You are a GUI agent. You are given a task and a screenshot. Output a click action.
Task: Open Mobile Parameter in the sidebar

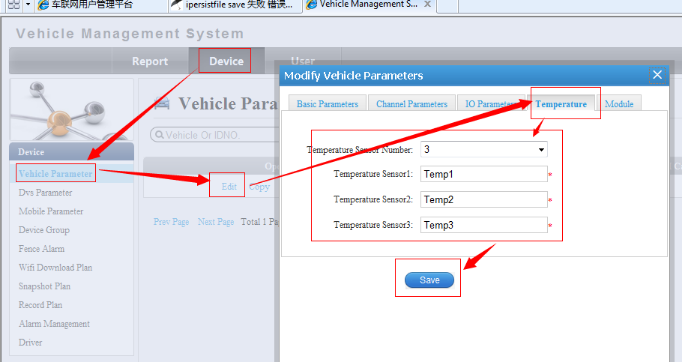[51, 211]
